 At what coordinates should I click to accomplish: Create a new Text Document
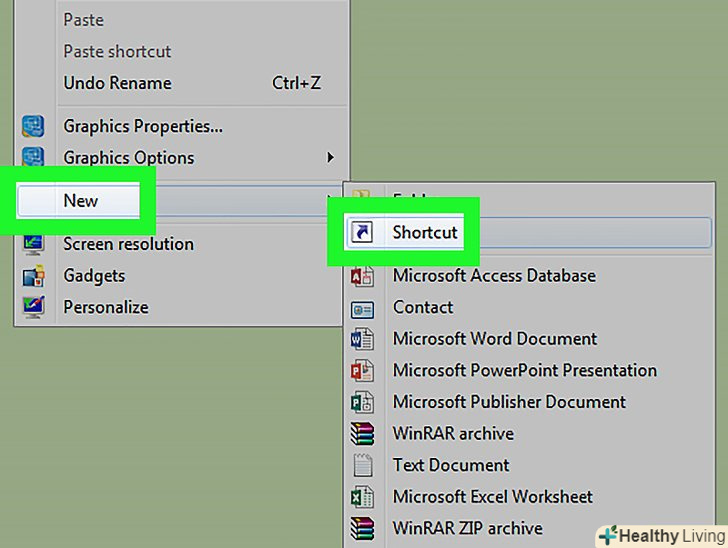coord(528,465)
